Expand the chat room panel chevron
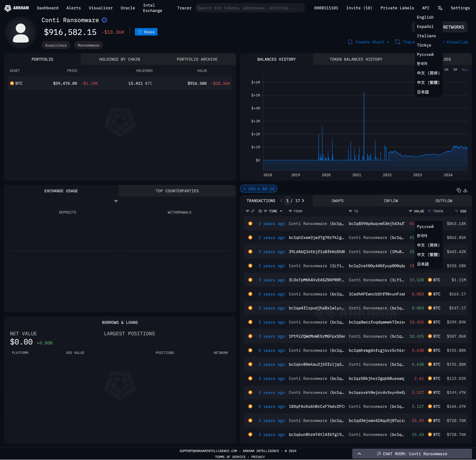The width and height of the screenshot is (476, 460). coord(359,454)
